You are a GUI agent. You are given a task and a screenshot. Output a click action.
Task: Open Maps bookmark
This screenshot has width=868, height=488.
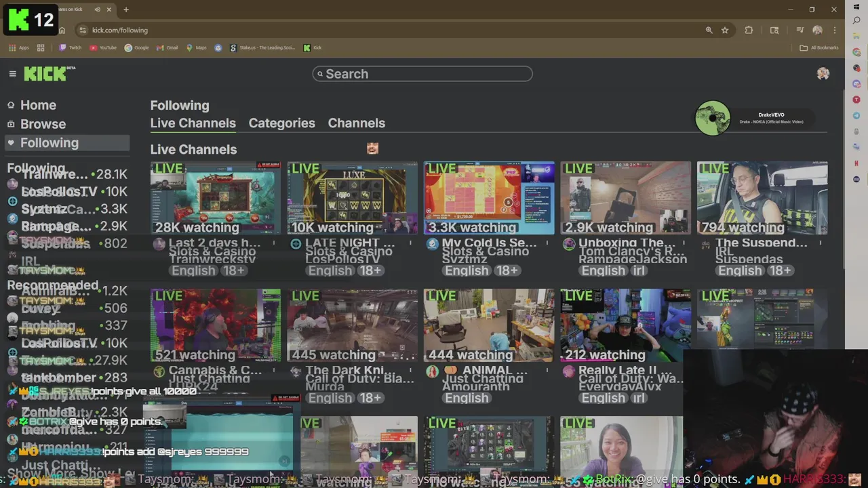pyautogui.click(x=196, y=47)
